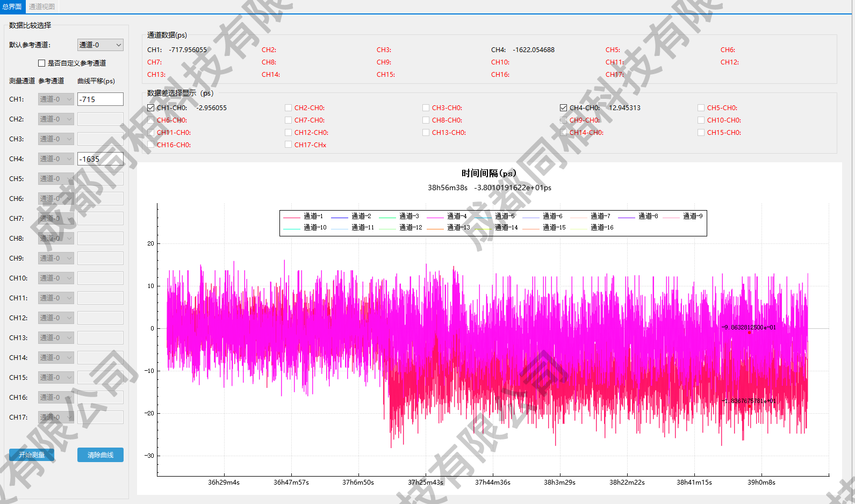
Task: Click the CH1 curve offset input field
Action: [x=100, y=99]
